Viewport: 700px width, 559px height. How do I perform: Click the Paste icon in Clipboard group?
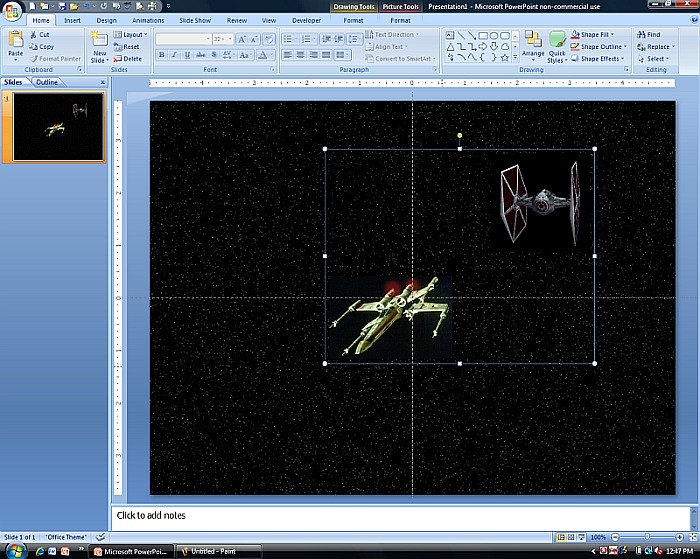pos(15,41)
